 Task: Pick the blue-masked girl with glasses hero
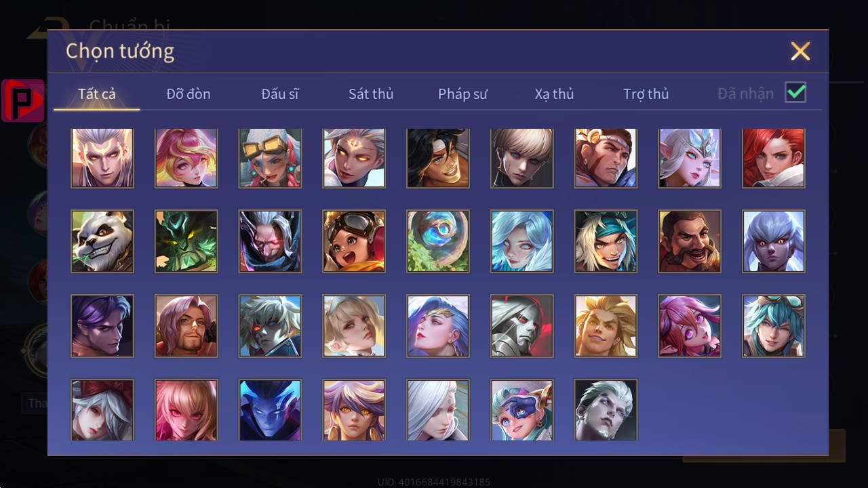click(522, 410)
